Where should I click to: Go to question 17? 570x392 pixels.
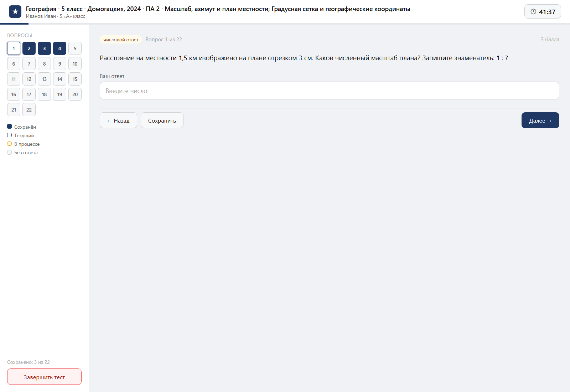coord(29,94)
